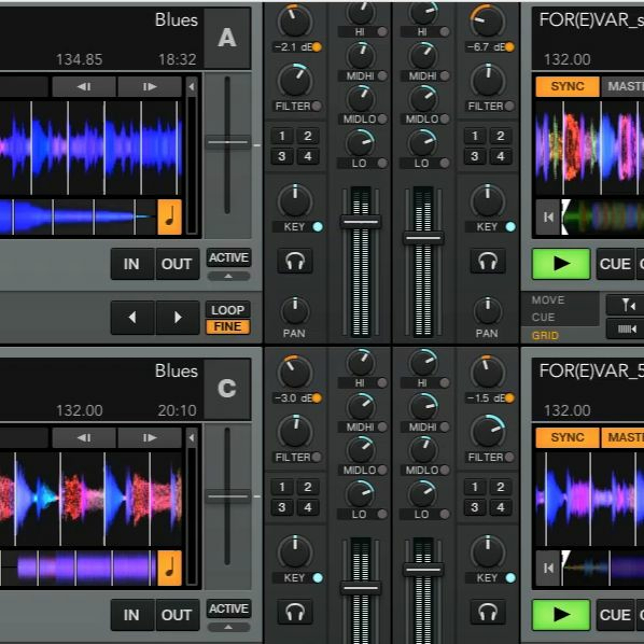The height and width of the screenshot is (644, 644).
Task: Click Deck C small left-arrow expander by waveform
Action: [191, 438]
